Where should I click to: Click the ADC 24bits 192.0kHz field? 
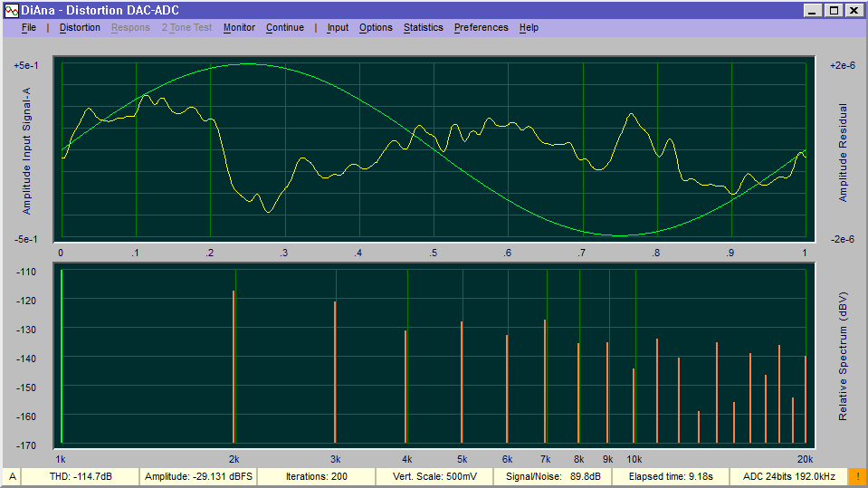(789, 476)
